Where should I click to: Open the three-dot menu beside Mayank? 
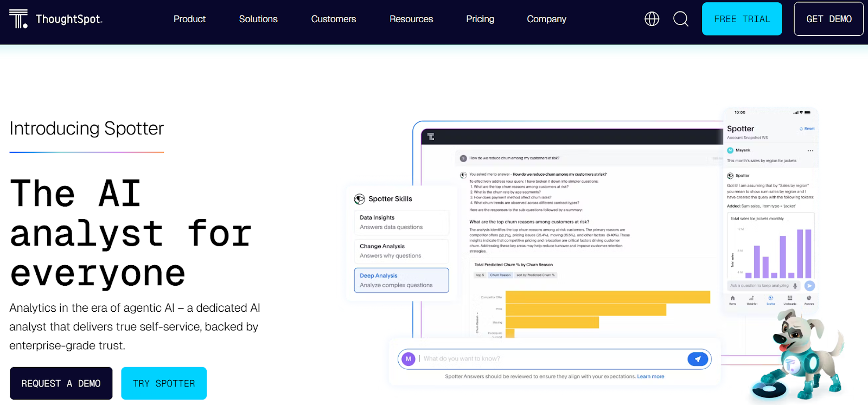[x=810, y=151]
